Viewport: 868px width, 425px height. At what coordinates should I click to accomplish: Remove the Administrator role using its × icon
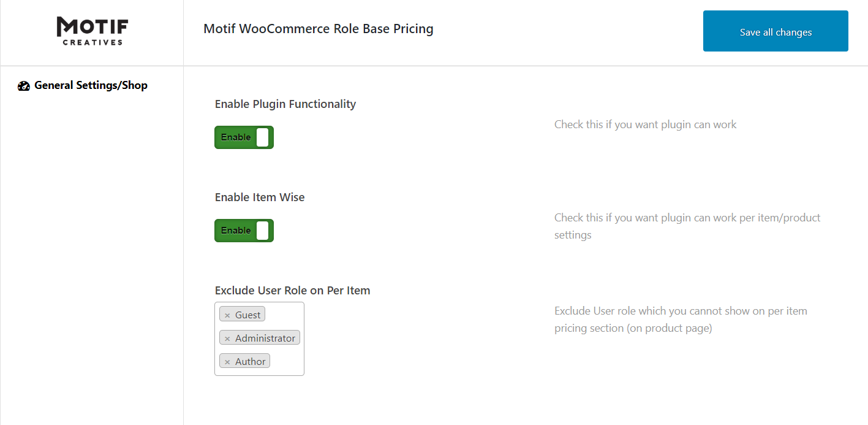point(227,337)
